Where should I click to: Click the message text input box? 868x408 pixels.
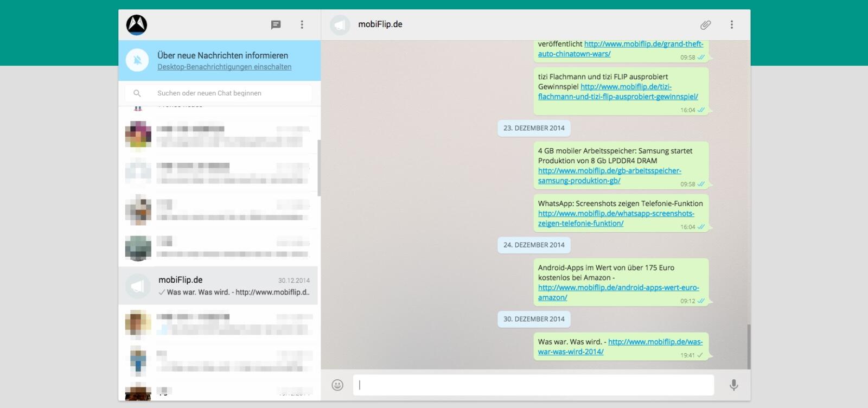533,385
